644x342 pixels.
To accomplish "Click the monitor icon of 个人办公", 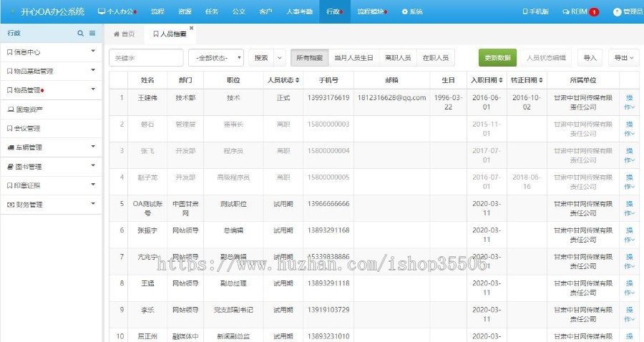I will pos(102,11).
